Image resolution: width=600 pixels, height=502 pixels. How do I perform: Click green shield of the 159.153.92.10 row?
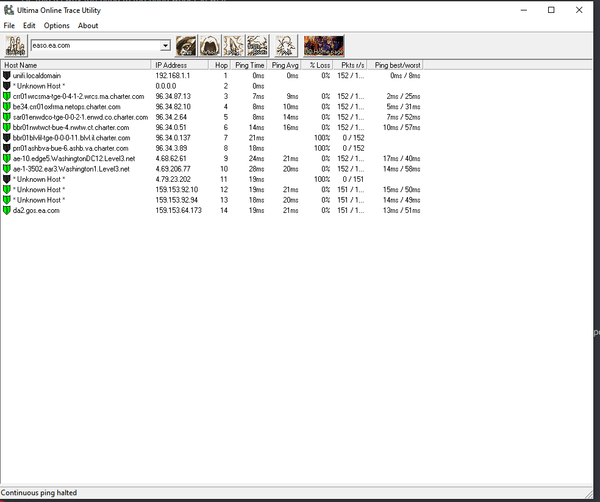[7, 189]
